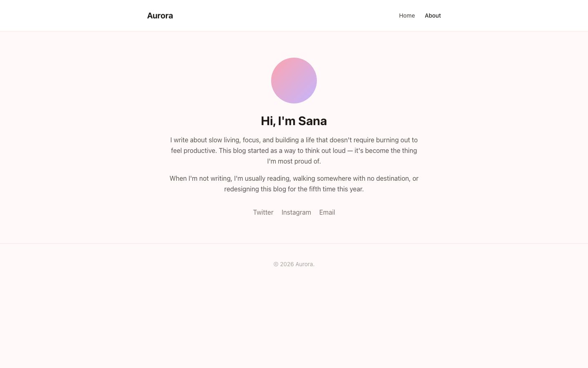
Task: Click the pink gradient avatar circle
Action: 294,81
